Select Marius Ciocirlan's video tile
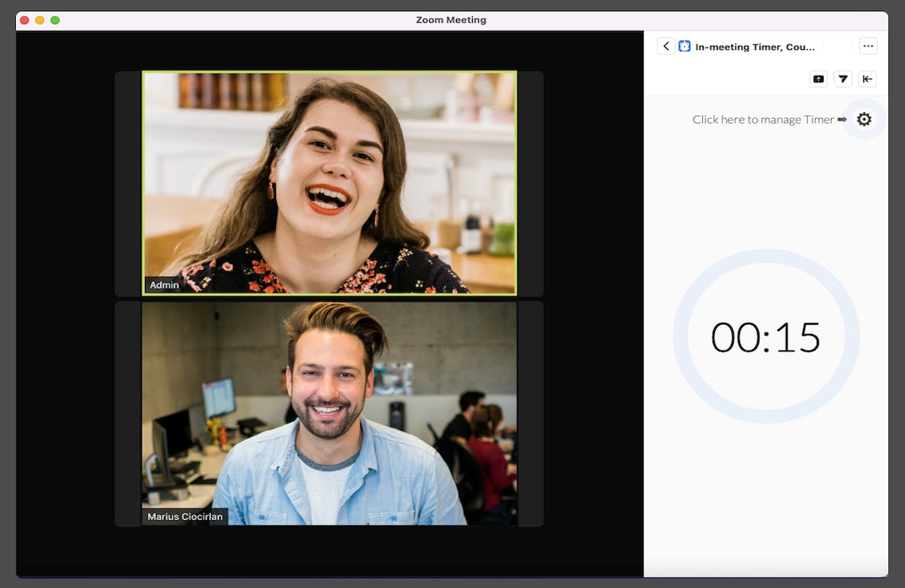This screenshot has width=905, height=588. tap(330, 413)
